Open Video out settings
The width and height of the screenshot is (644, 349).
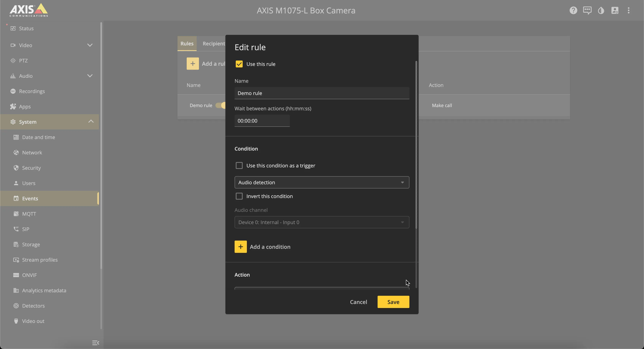[49, 321]
